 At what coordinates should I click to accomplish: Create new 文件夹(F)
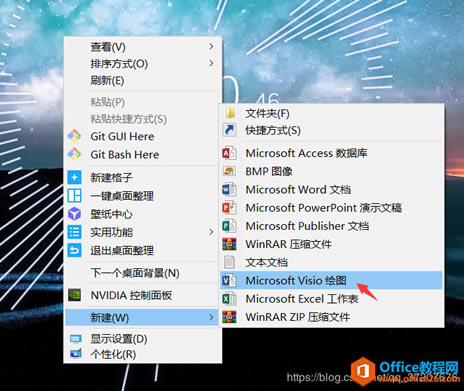(332, 113)
